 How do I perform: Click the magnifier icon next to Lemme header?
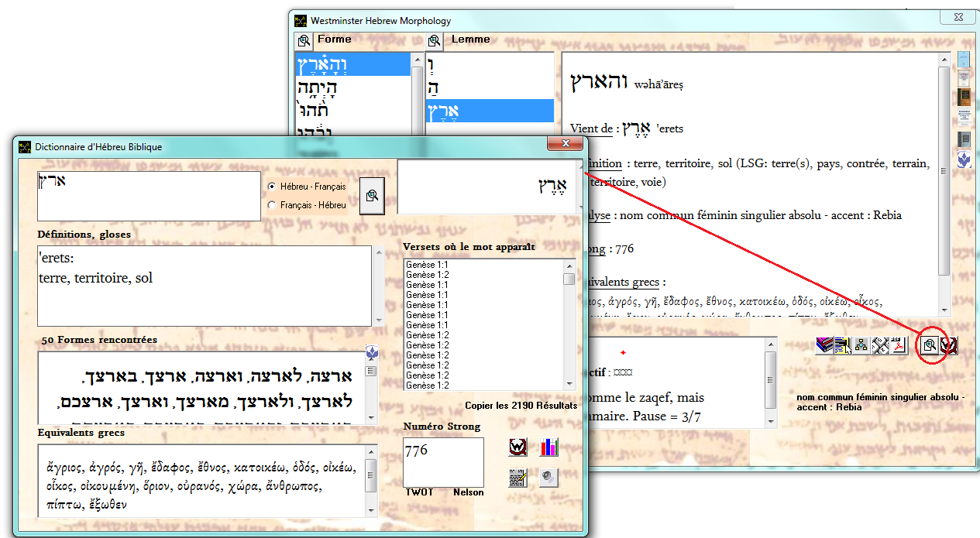tap(435, 40)
